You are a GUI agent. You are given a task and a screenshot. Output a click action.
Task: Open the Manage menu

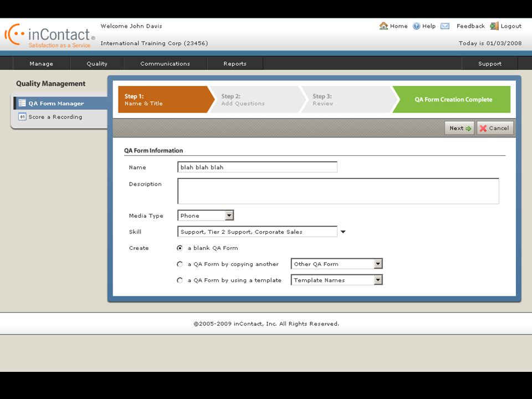pyautogui.click(x=41, y=63)
